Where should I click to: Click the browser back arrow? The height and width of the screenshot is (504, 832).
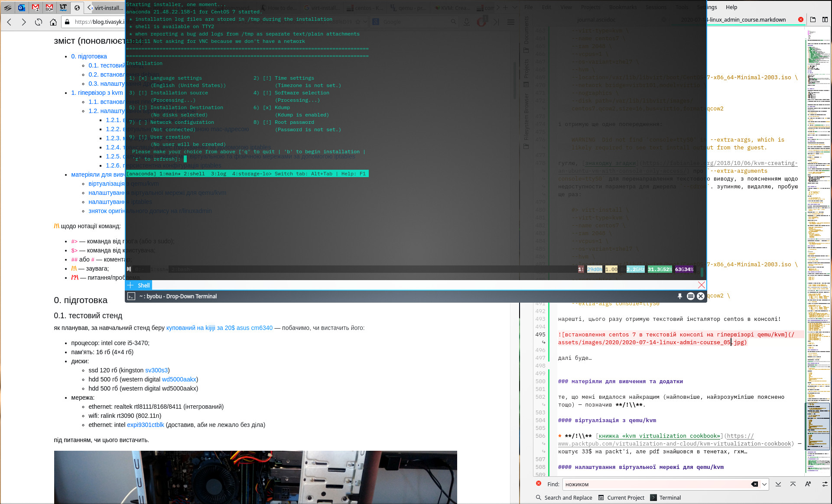coord(9,22)
